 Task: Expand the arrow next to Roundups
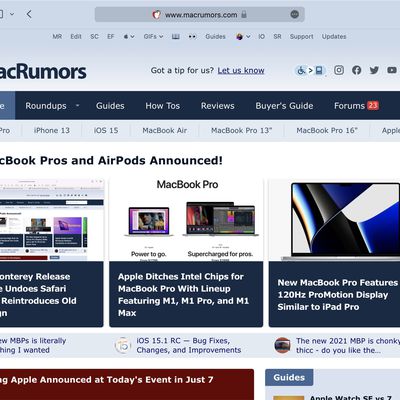(77, 106)
